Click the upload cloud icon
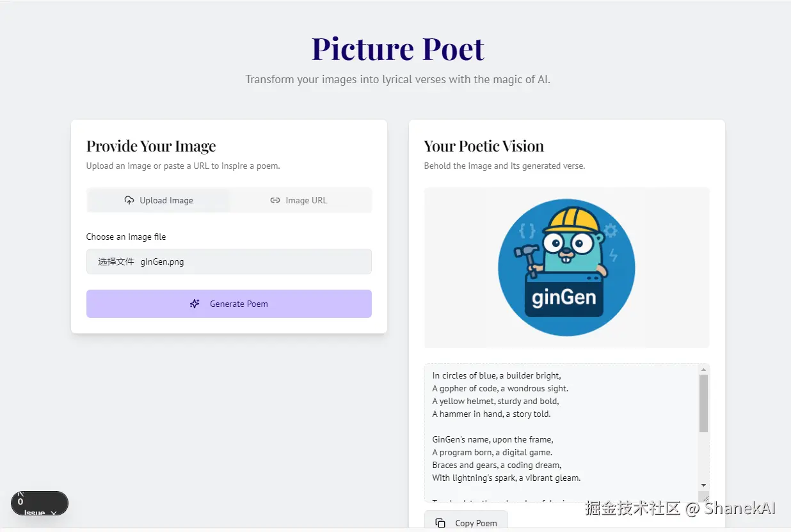 coord(129,200)
